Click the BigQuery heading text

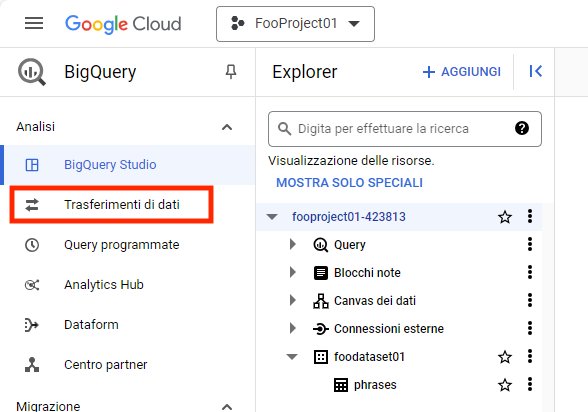tap(100, 72)
